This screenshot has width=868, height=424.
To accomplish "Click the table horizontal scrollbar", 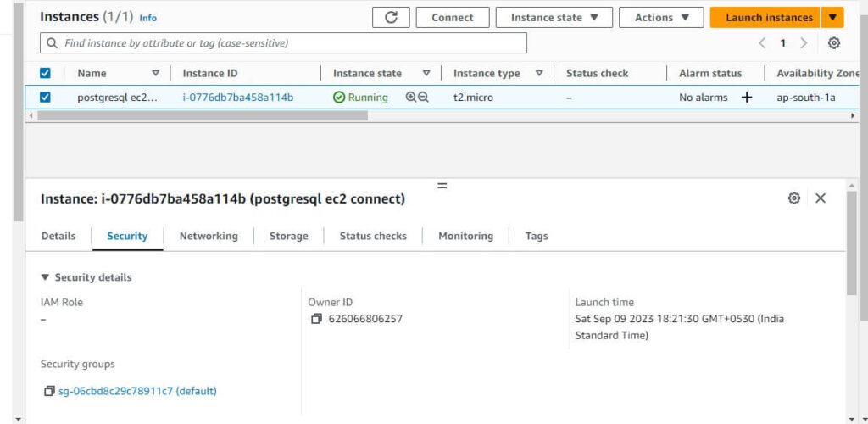I will [x=203, y=115].
